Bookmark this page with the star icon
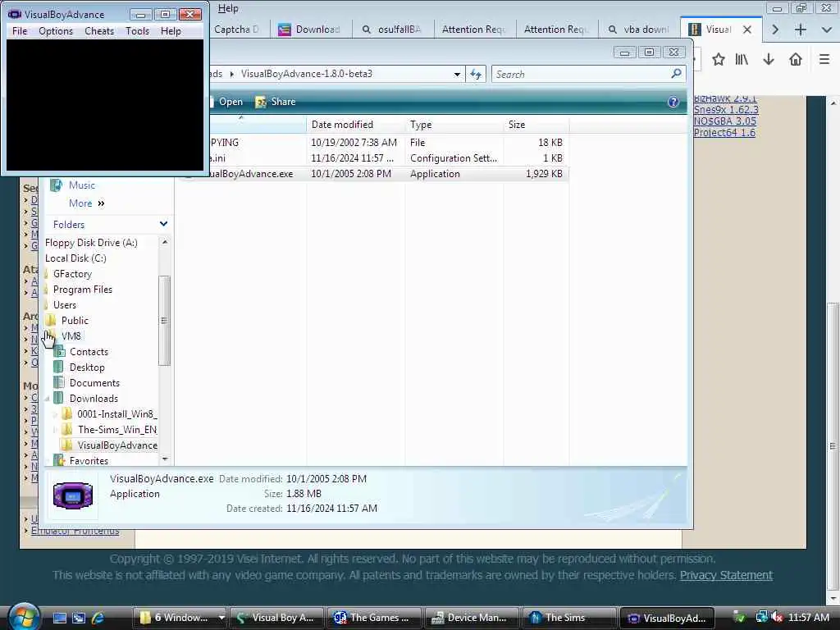 719,59
